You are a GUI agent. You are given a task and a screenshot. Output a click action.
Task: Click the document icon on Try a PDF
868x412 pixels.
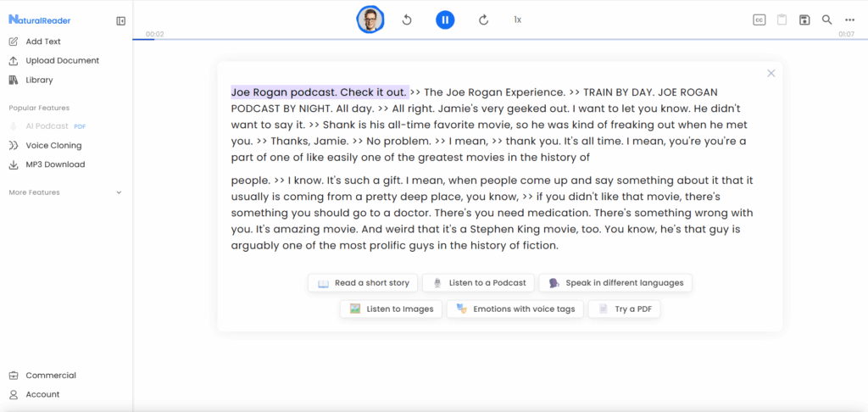604,309
